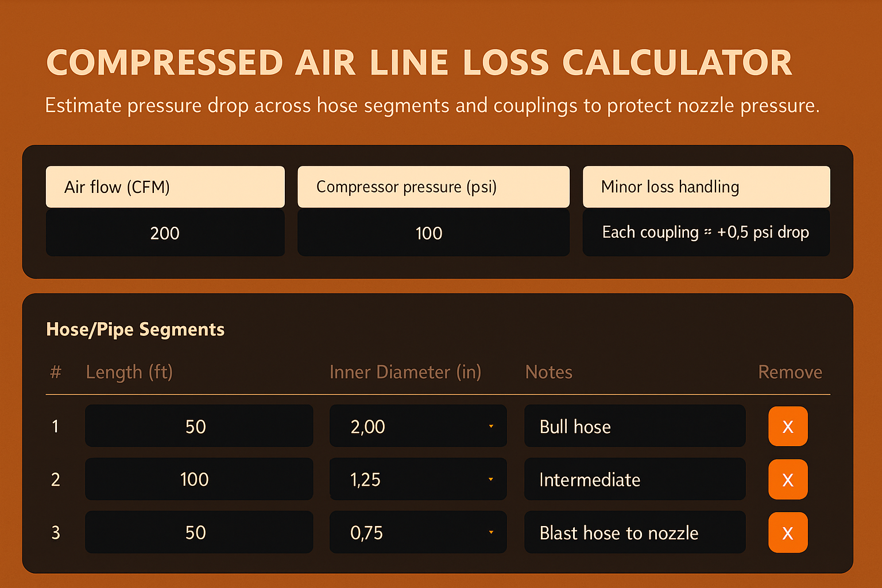Select the coupling drop setting of +0,5 psi
882x588 pixels.
click(706, 233)
